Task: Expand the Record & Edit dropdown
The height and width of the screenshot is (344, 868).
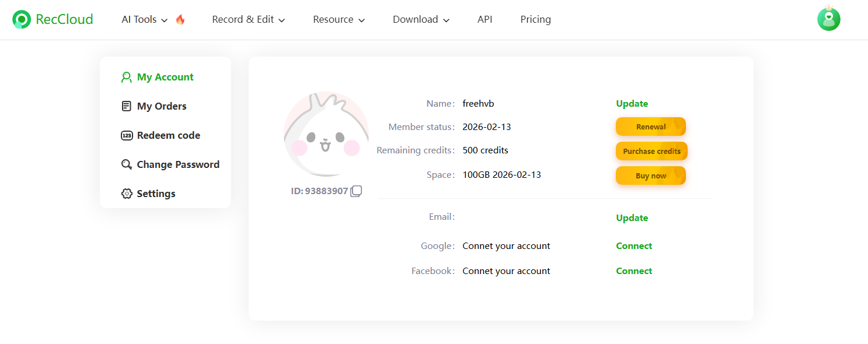Action: 248,19
